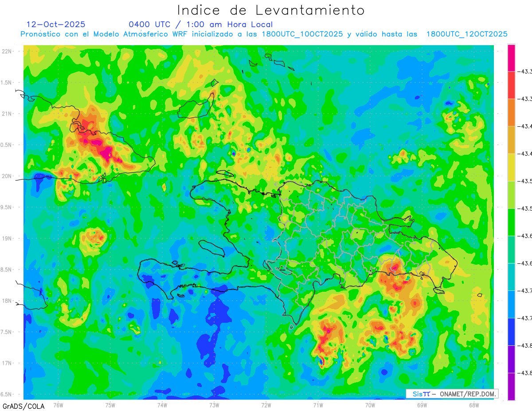
Task: Click the cyan-turquoise swatch in the color bar
Action: coord(511,277)
